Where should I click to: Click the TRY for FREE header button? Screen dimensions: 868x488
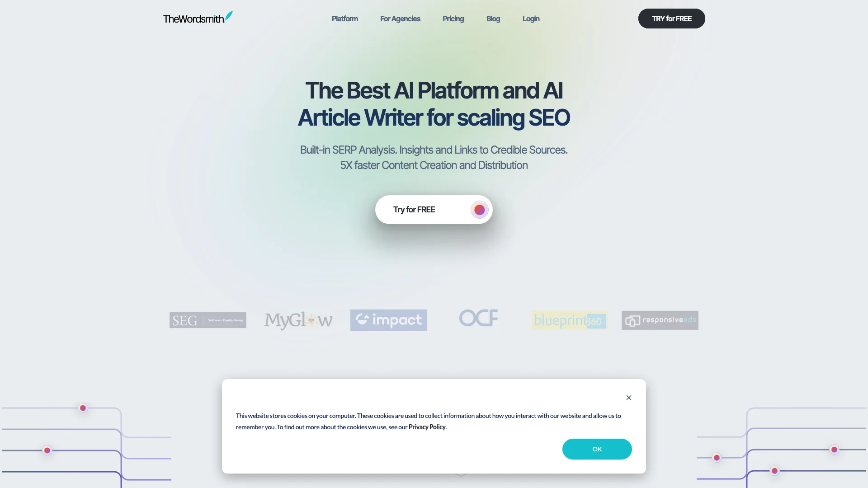[x=672, y=19]
